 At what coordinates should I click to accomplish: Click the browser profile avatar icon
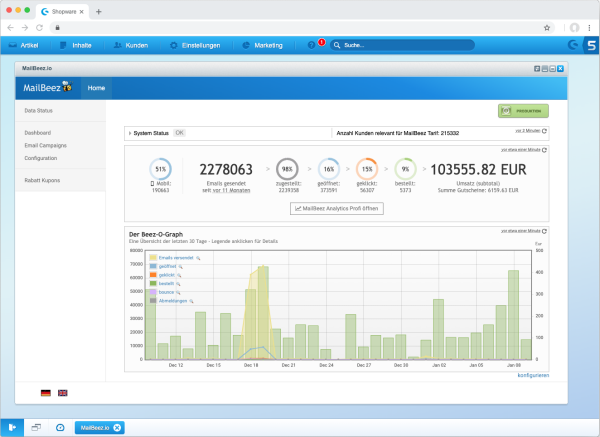pos(574,28)
